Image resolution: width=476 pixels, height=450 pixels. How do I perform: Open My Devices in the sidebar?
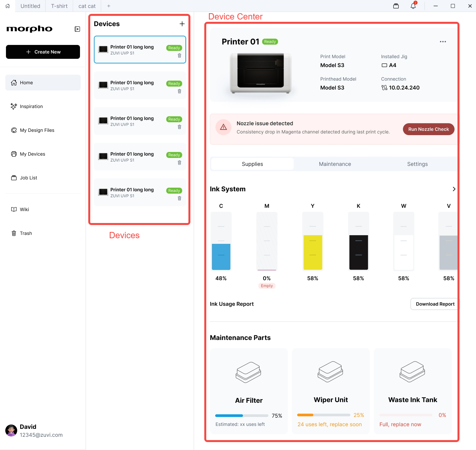pyautogui.click(x=43, y=154)
